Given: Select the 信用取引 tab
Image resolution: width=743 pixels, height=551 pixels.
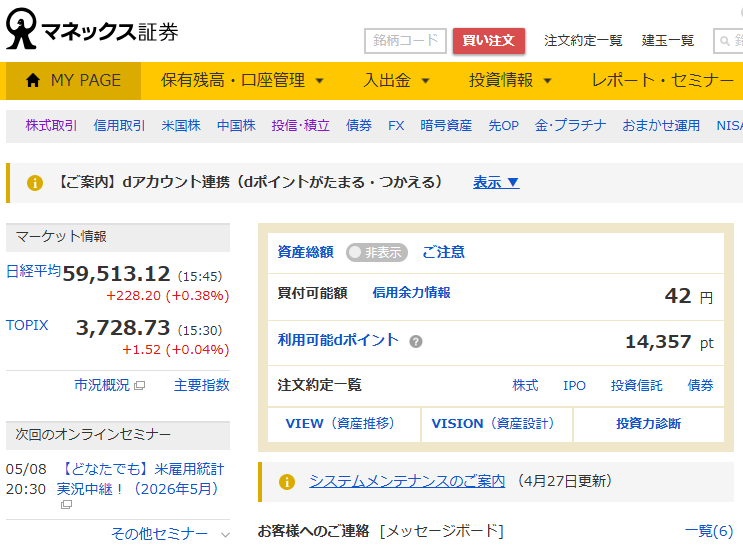Looking at the screenshot, I should [119, 126].
